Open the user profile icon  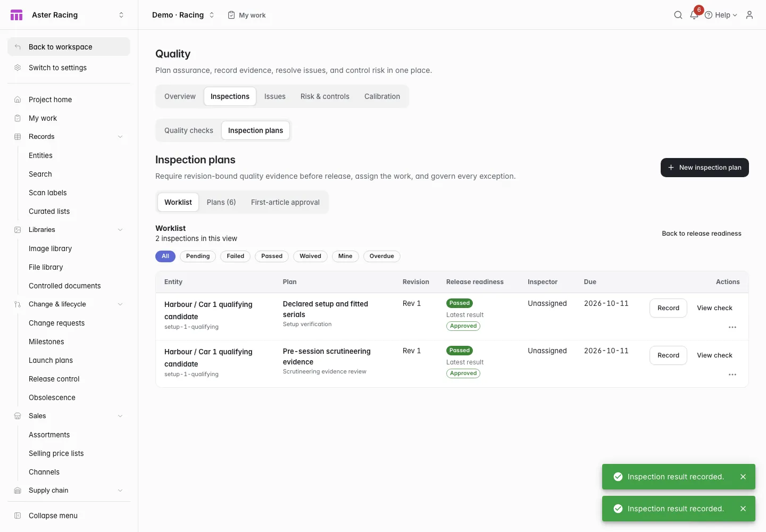[x=750, y=15]
